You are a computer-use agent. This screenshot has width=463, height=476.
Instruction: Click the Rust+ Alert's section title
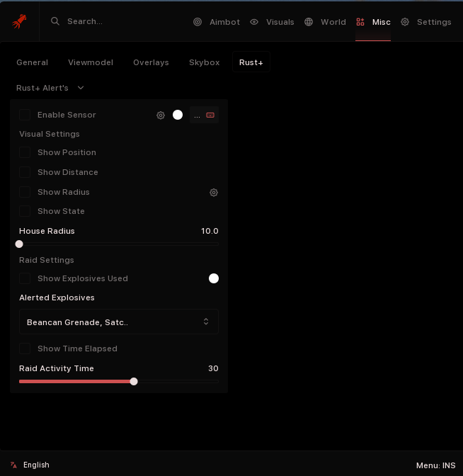tap(42, 88)
